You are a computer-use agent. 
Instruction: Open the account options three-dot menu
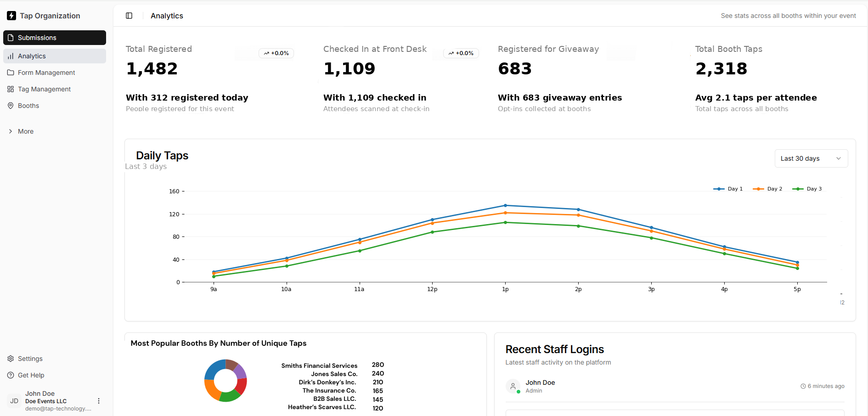click(x=98, y=400)
